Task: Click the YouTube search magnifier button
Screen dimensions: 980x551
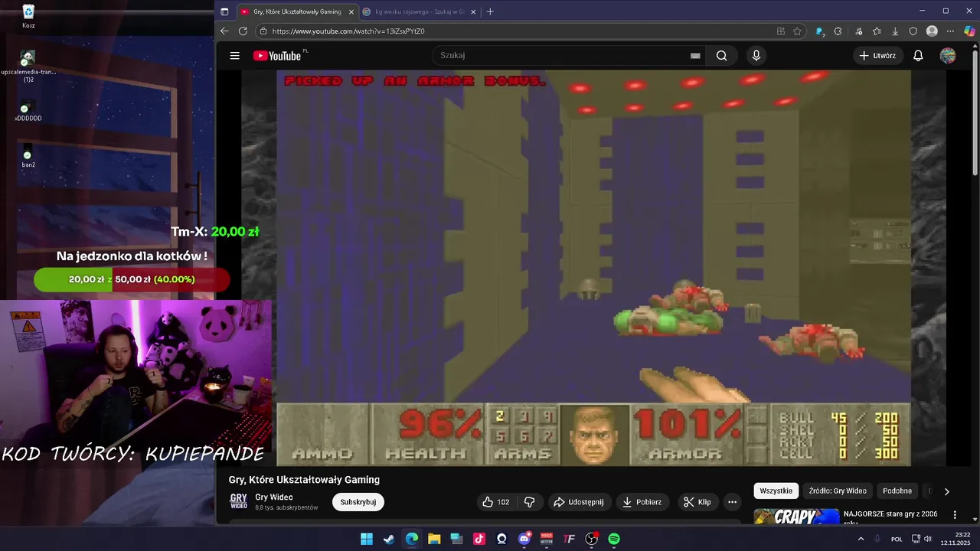Action: point(721,55)
